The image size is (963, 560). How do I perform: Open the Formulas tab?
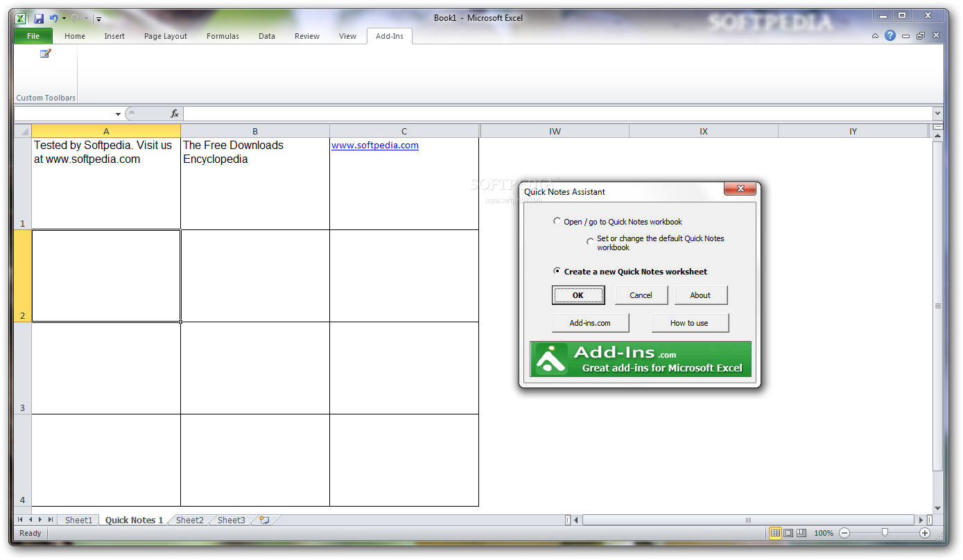223,36
